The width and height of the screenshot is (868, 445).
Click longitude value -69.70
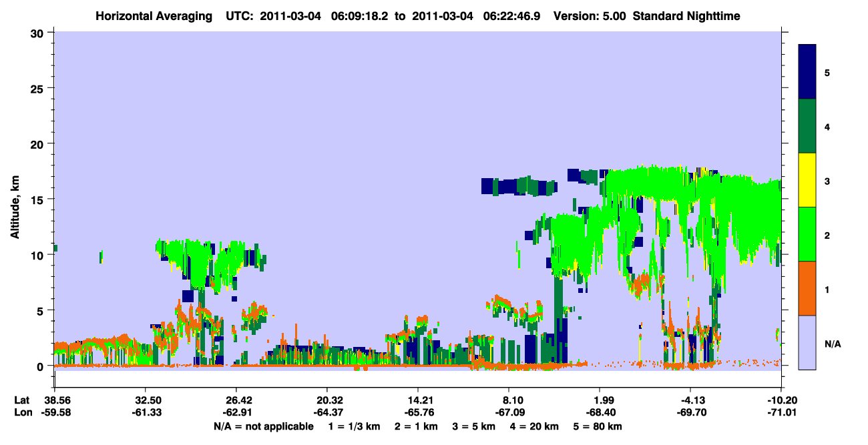click(x=690, y=412)
